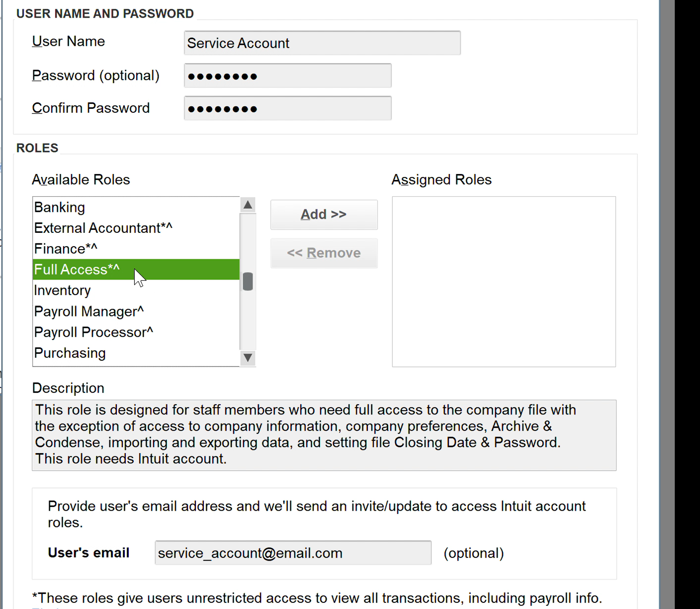
Task: Select the Payroll Processor role
Action: (93, 332)
